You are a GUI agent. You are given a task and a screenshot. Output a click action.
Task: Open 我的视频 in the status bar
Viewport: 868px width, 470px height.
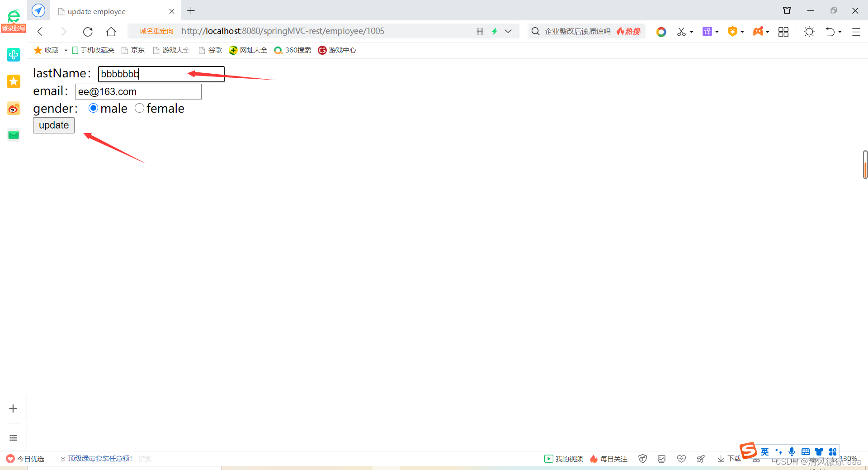[564, 459]
